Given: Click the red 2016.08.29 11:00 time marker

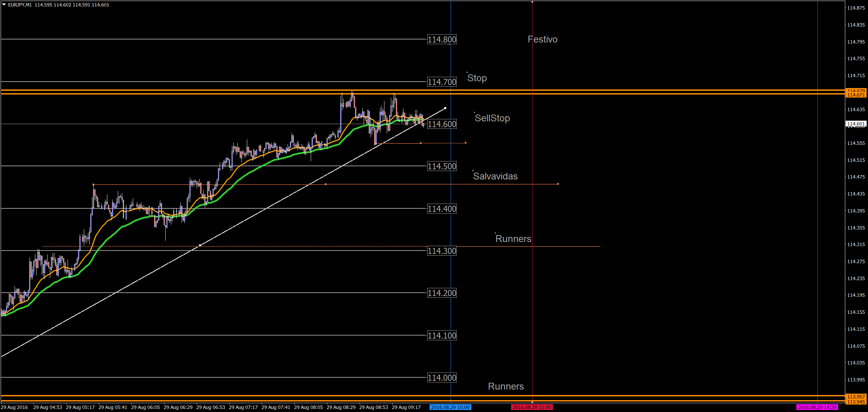Looking at the screenshot, I should 532,407.
